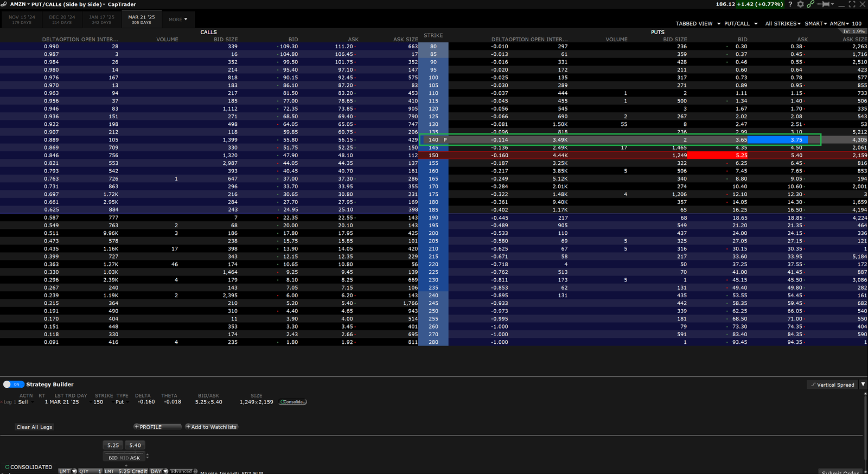Switch to the NOV 15 '24 expiration tab
Viewport: 868px width, 474px height.
(x=22, y=20)
